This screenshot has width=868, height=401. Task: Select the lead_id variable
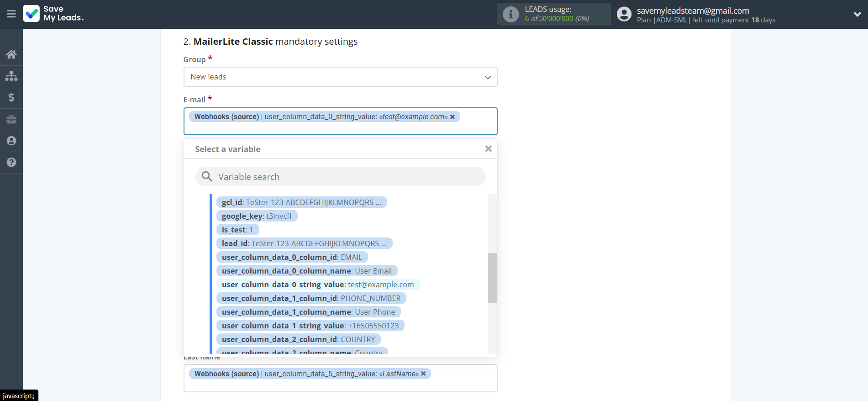coord(304,243)
